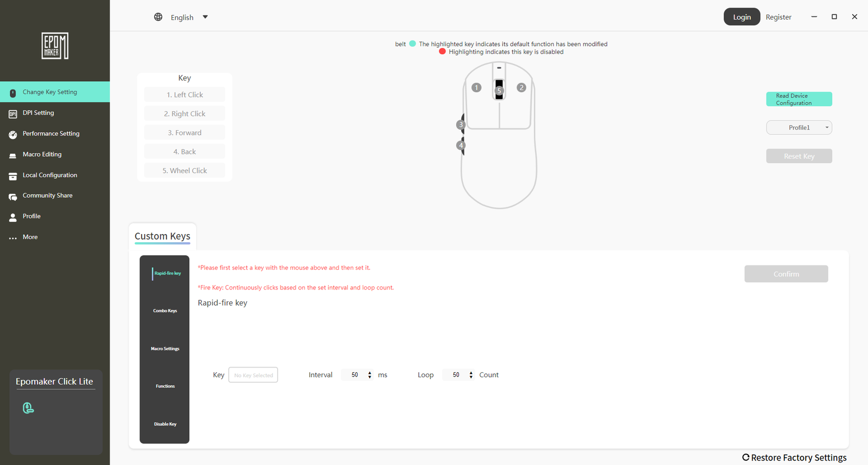Viewport: 868px width, 465px height.
Task: Select mouse button 3 on diagram
Action: click(461, 125)
